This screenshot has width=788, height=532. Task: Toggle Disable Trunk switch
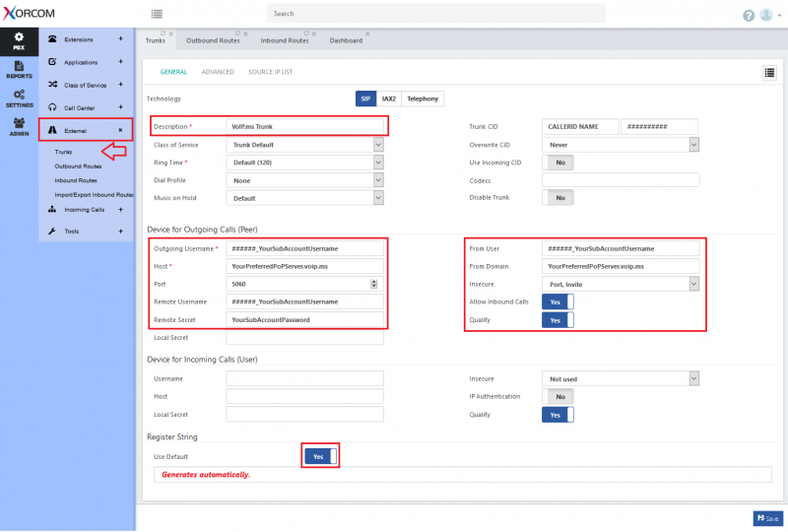558,198
